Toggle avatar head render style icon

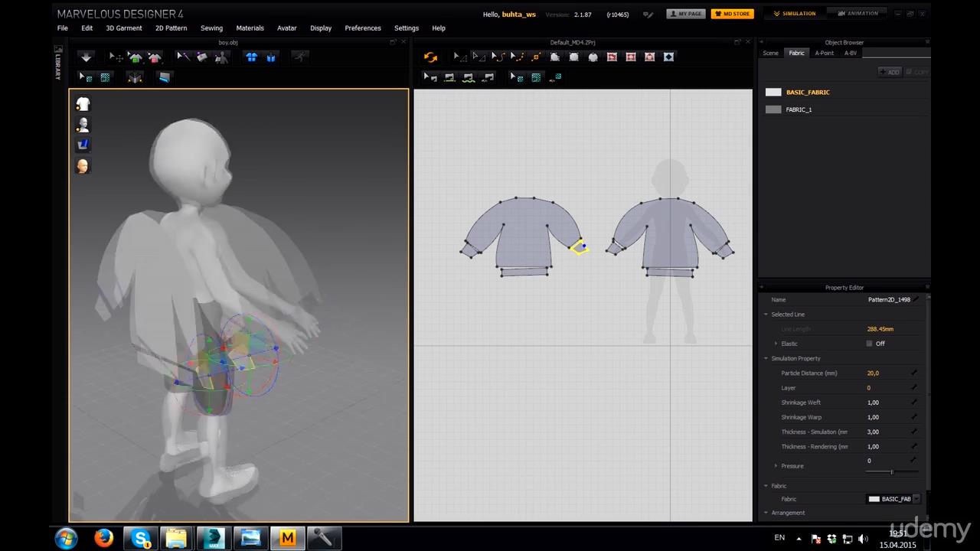tap(83, 166)
